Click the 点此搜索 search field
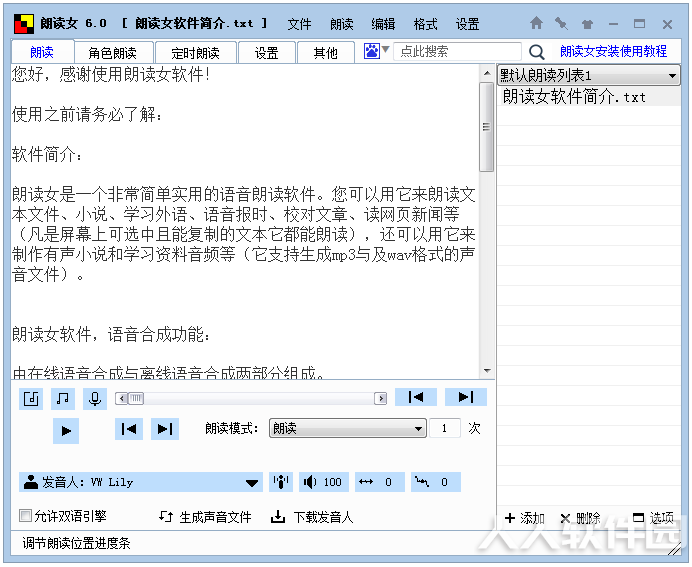692x567 pixels. pos(457,52)
